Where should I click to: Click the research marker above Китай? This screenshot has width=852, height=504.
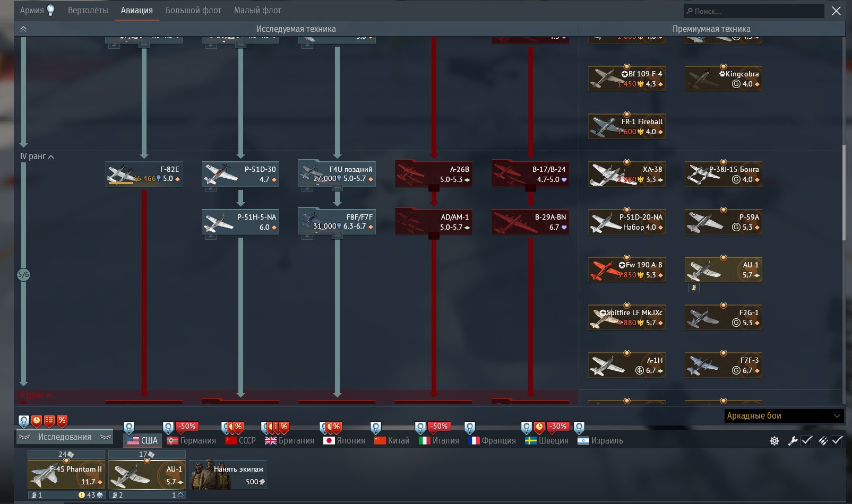coord(376,428)
